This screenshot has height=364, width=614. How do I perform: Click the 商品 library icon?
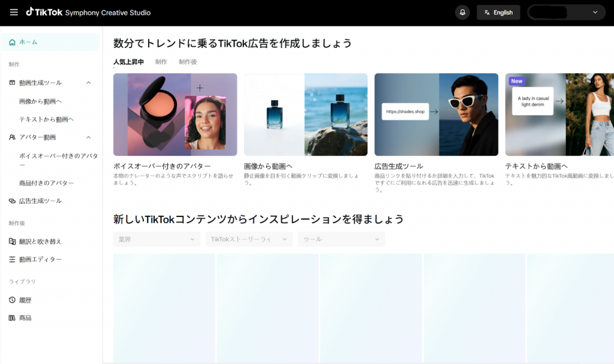pyautogui.click(x=13, y=318)
